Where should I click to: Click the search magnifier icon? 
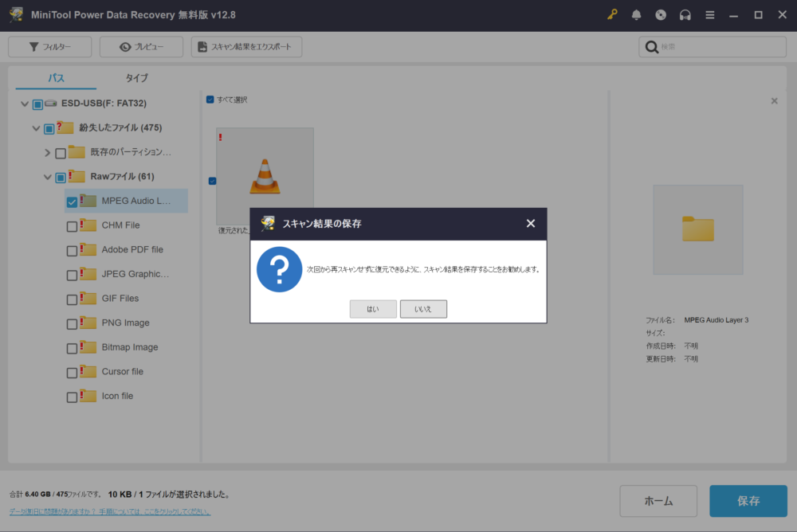(651, 47)
